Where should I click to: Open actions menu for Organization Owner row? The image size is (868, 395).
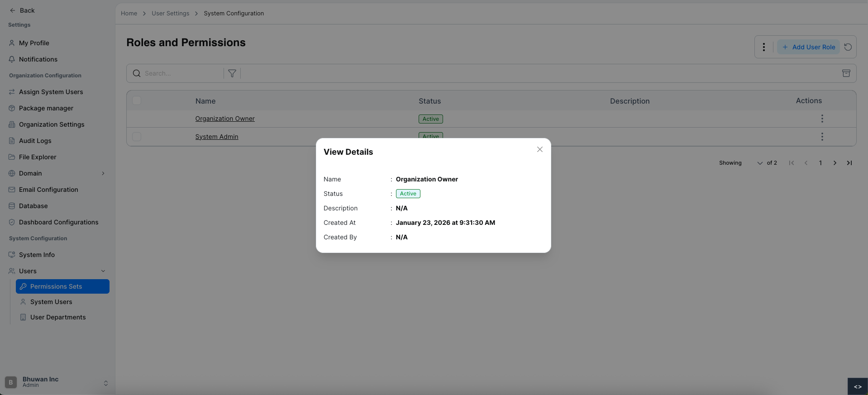click(822, 119)
